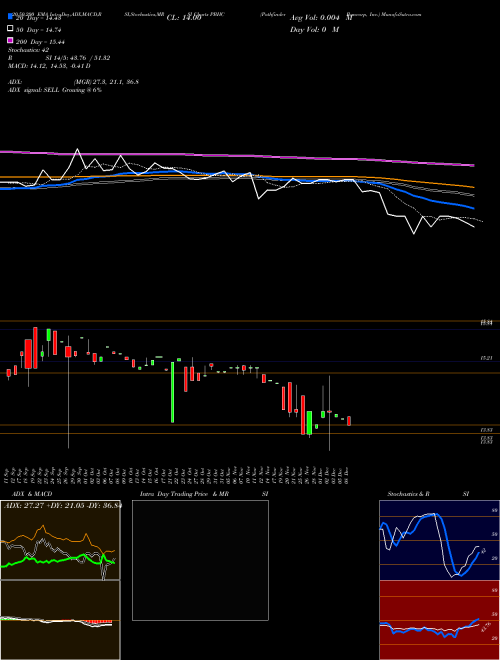
Task: Click the tall green candlestick in mid-October
Action: (173, 392)
